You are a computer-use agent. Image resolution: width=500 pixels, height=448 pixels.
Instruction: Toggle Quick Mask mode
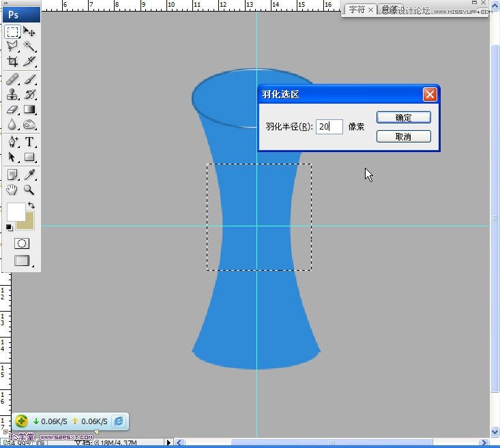click(x=22, y=243)
